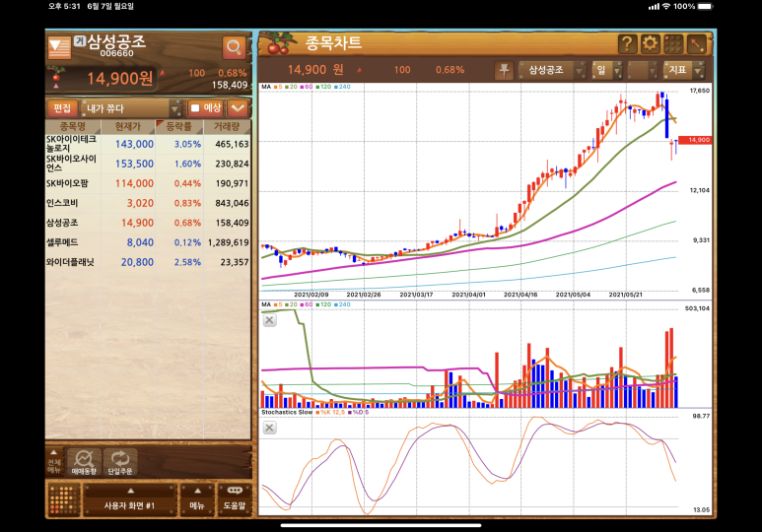Select 셀루메드 row

click(x=148, y=242)
